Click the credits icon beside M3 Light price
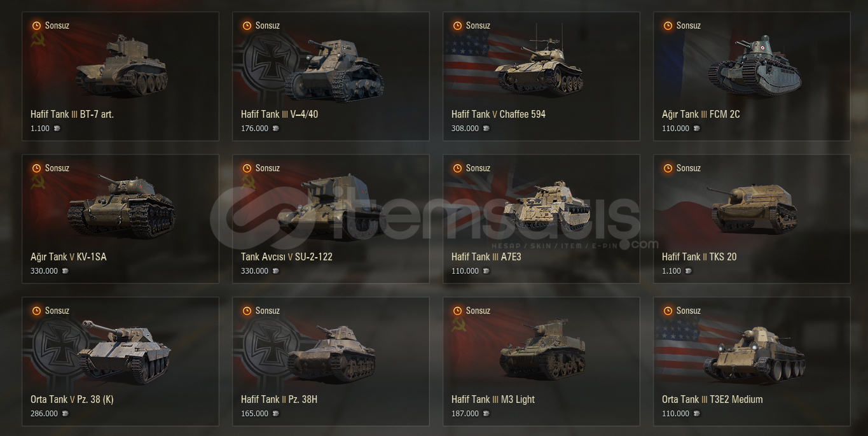This screenshot has width=868, height=436. point(486,414)
